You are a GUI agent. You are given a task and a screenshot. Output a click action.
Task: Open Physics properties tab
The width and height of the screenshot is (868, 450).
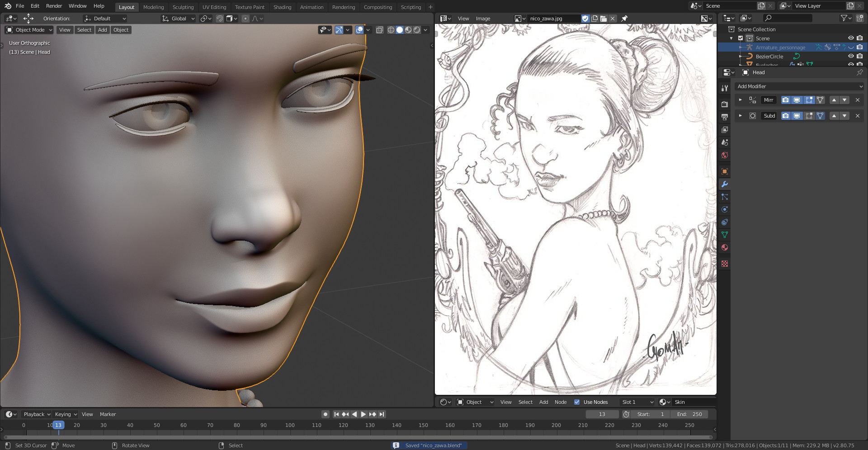click(x=725, y=209)
